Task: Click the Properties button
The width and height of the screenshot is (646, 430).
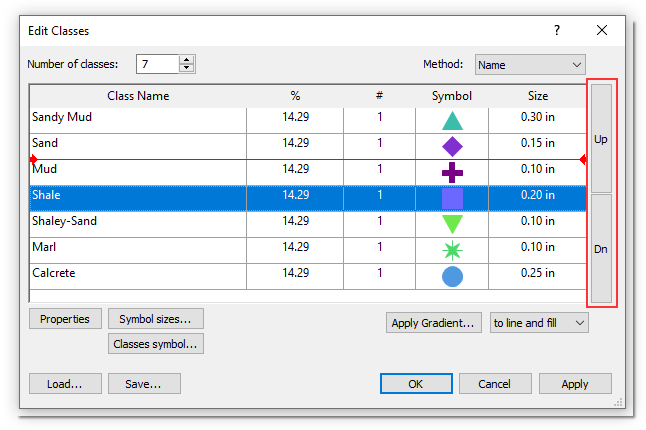Action: click(x=65, y=319)
